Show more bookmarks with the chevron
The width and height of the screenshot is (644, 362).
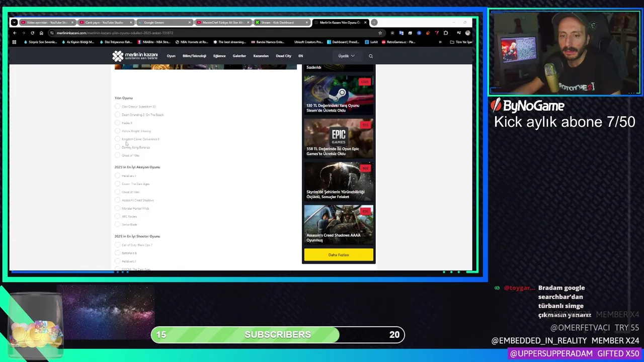(440, 42)
